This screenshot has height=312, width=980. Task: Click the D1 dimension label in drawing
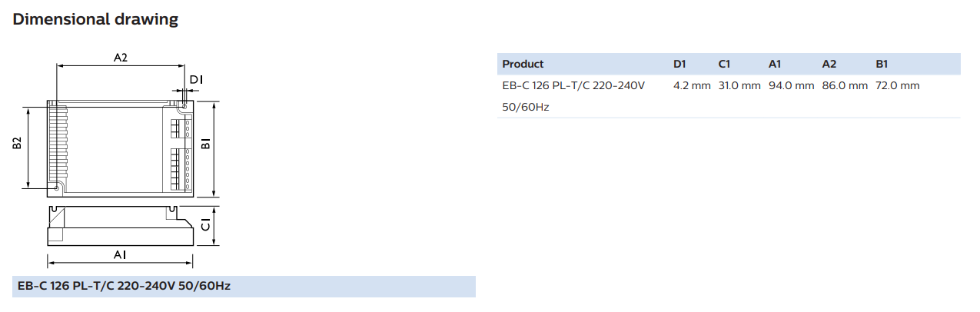pos(196,79)
